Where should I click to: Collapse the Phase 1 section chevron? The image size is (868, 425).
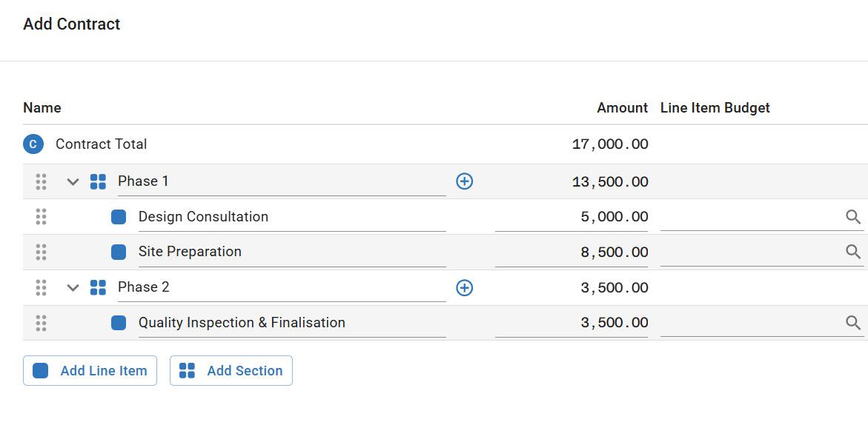tap(73, 181)
